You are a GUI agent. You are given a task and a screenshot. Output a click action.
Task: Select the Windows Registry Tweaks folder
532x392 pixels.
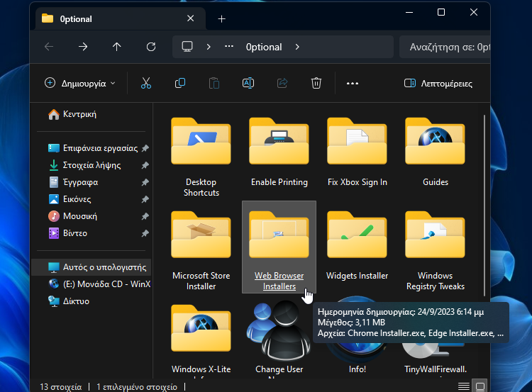coord(436,250)
